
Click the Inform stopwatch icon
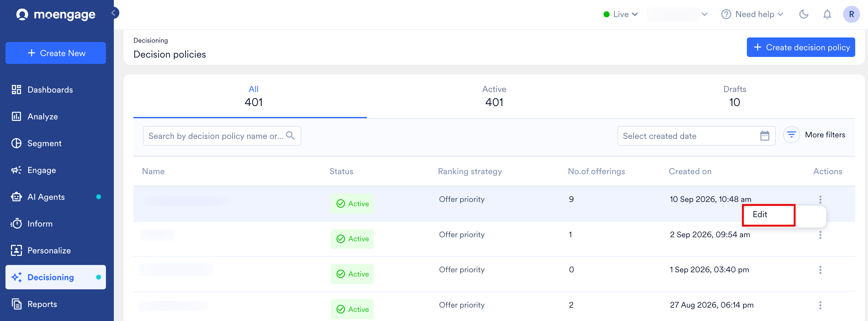pos(16,224)
